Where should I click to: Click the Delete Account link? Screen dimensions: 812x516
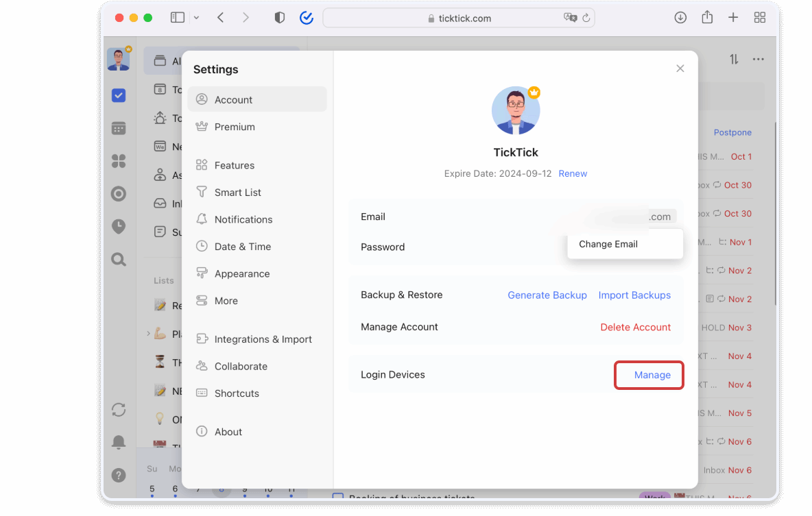(x=635, y=327)
